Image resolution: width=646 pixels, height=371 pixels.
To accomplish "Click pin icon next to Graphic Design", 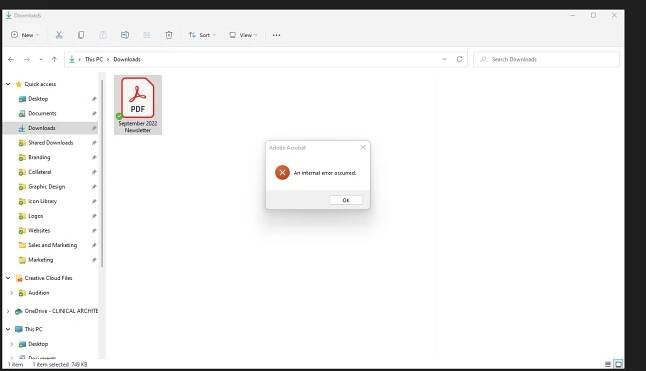I will pyautogui.click(x=94, y=187).
